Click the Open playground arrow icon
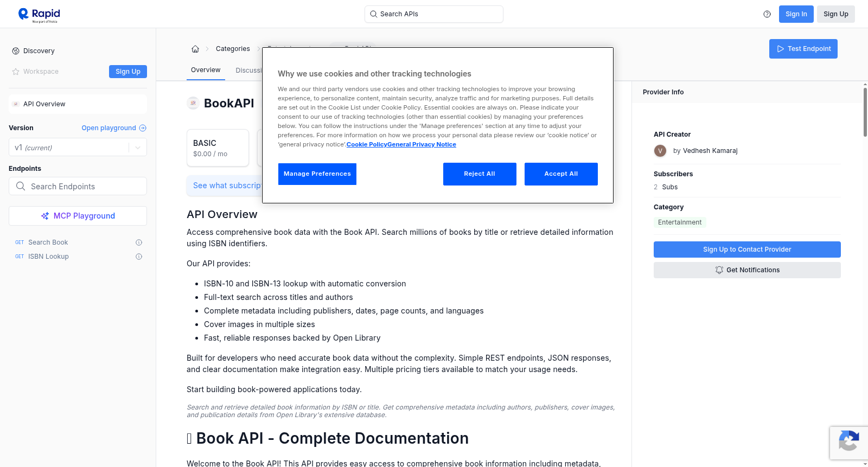Viewport: 868px width, 467px height. coord(143,128)
